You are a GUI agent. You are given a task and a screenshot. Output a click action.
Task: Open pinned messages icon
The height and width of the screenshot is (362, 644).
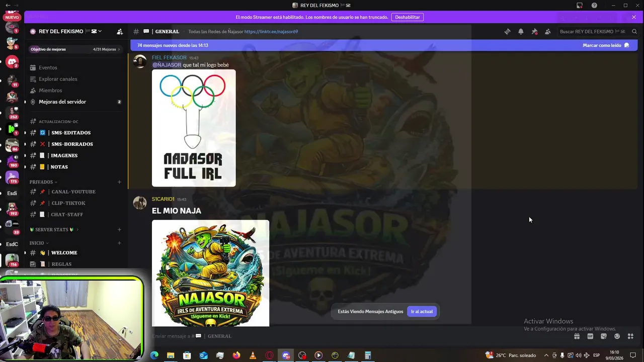(534, 31)
